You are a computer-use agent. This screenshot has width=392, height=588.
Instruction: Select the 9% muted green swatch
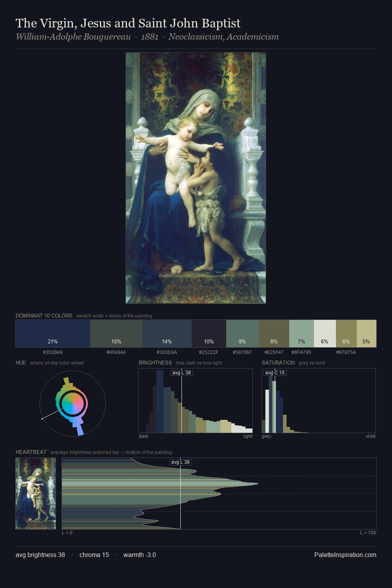243,334
